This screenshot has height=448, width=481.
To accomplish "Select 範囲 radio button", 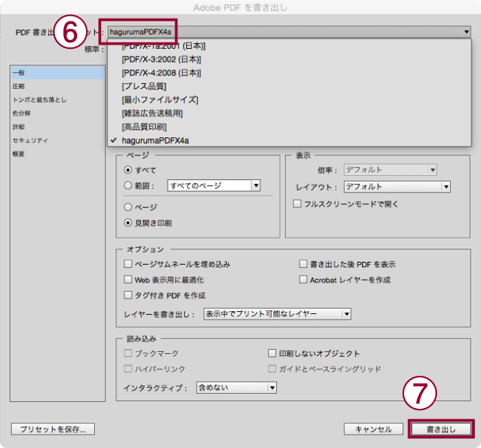I will click(128, 186).
